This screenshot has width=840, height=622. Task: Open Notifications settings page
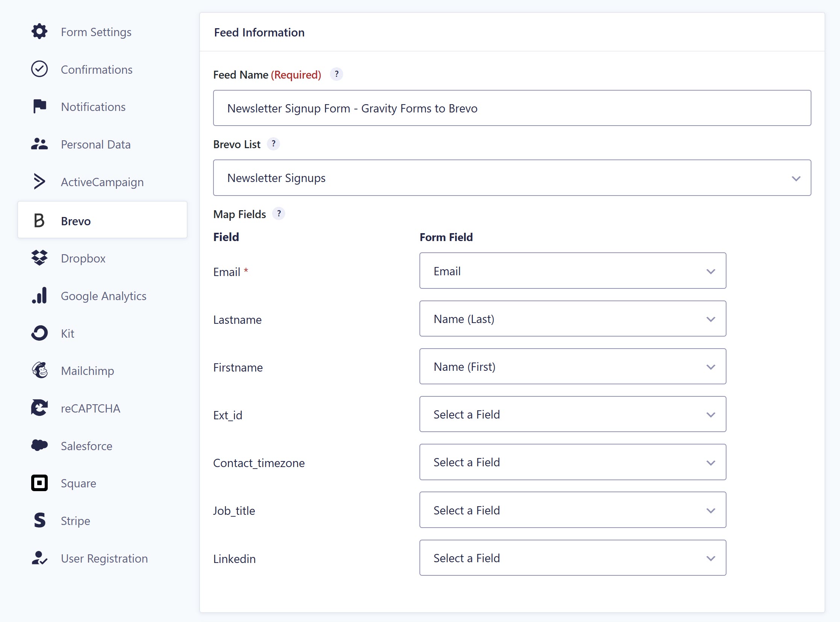(x=93, y=107)
